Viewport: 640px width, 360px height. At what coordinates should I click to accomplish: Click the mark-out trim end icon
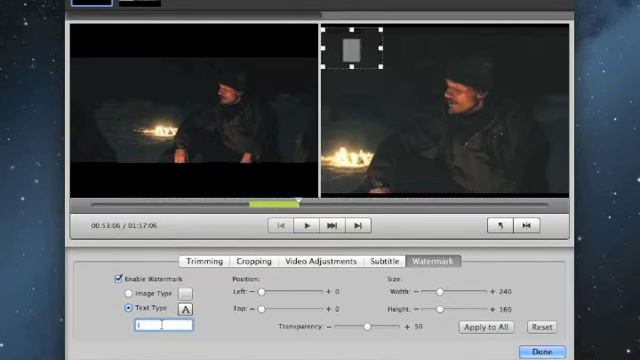527,225
